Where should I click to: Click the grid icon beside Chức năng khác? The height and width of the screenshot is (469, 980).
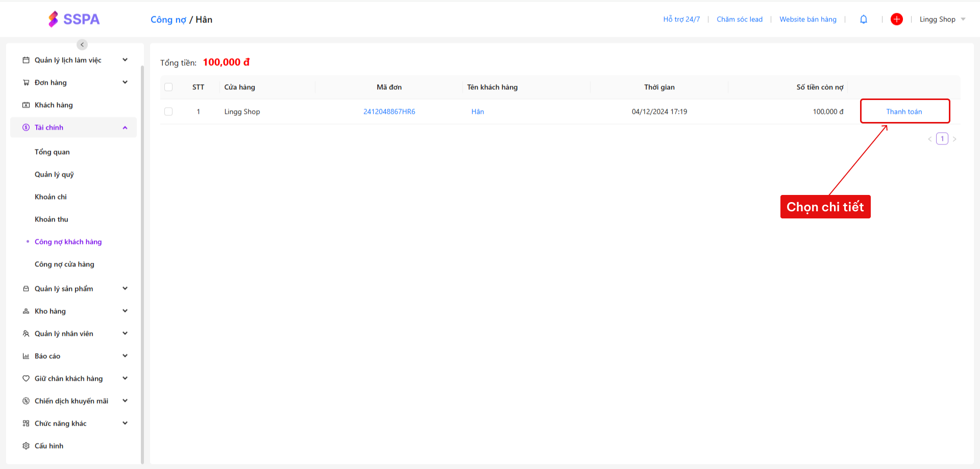(x=26, y=423)
